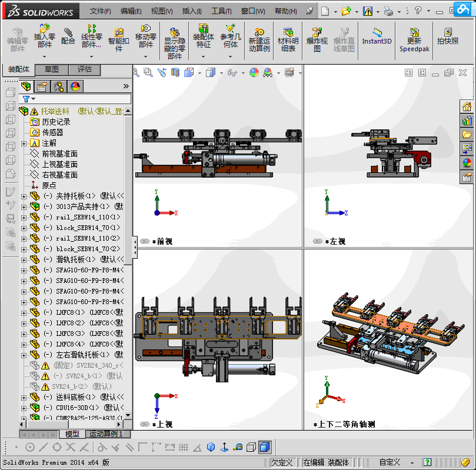Click the 插入零部件 (Insert Components) icon
This screenshot has height=470, width=476.
tap(44, 36)
